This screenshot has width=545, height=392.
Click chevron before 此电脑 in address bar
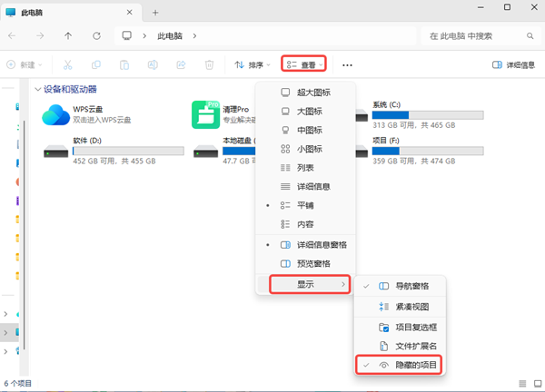click(144, 35)
